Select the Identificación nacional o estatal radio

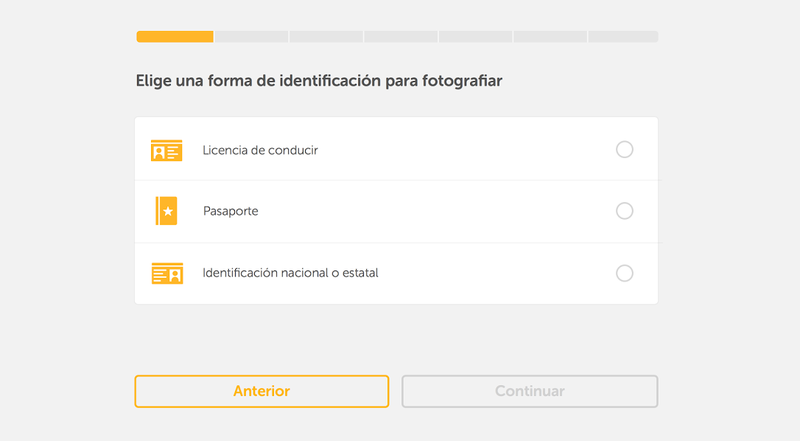(624, 273)
